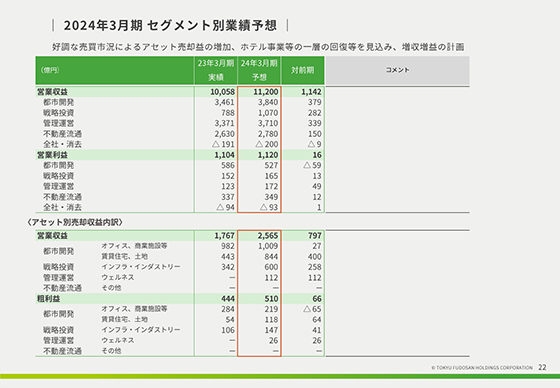Click the forecast value 219
Image resolution: width=560 pixels, height=388 pixels.
271,309
